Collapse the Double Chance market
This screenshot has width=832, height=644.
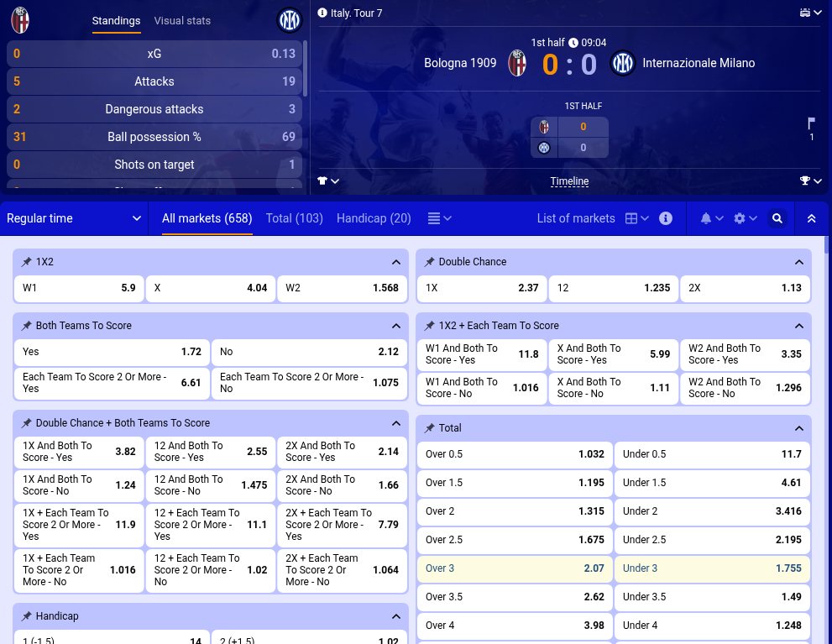tap(799, 262)
